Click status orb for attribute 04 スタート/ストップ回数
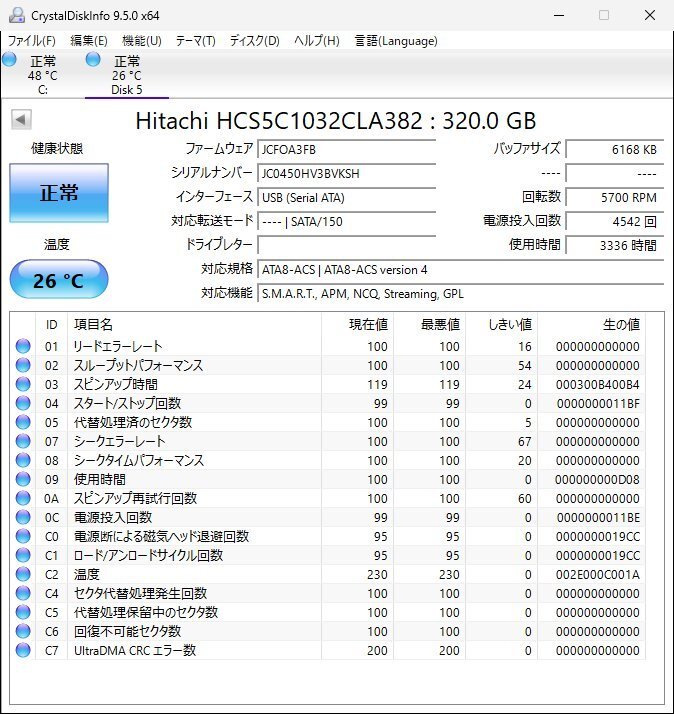This screenshot has height=714, width=674. point(23,403)
